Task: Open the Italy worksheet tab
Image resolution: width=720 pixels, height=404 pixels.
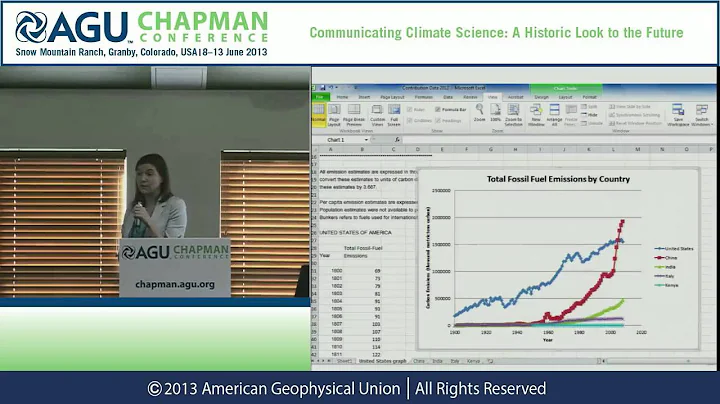Action: pos(455,361)
